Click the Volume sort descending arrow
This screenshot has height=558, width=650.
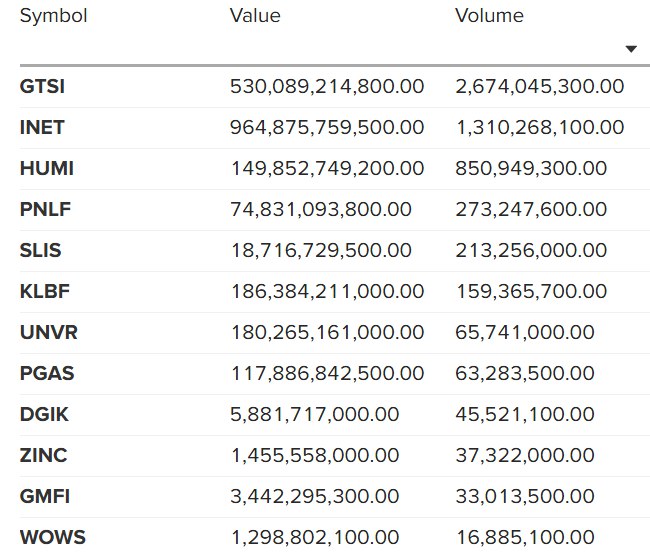pyautogui.click(x=631, y=49)
